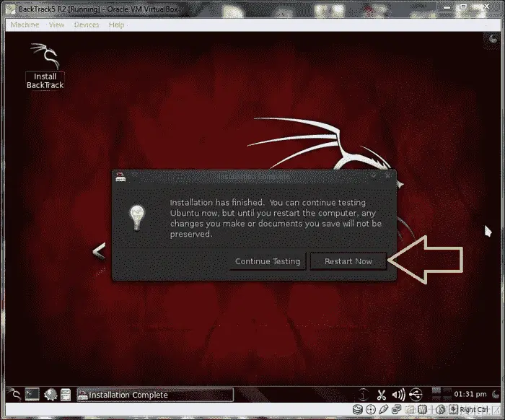
Task: Click the lightbulb icon in the dialog
Action: (x=137, y=218)
